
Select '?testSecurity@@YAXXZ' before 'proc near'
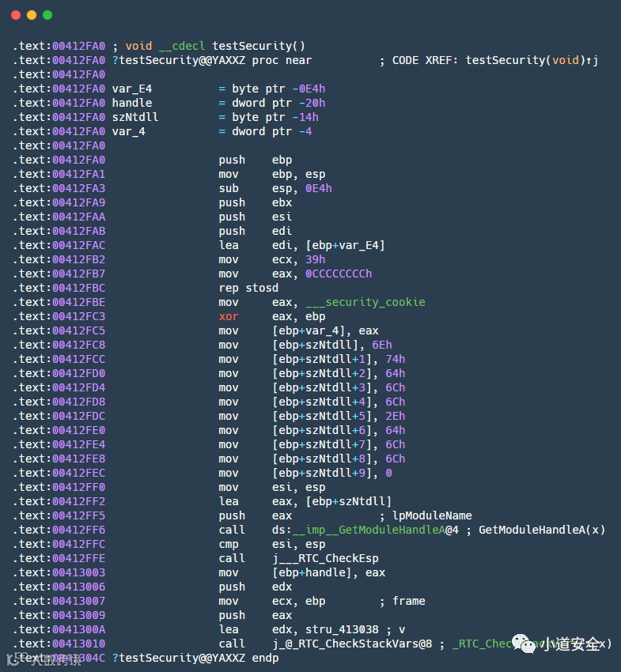179,60
